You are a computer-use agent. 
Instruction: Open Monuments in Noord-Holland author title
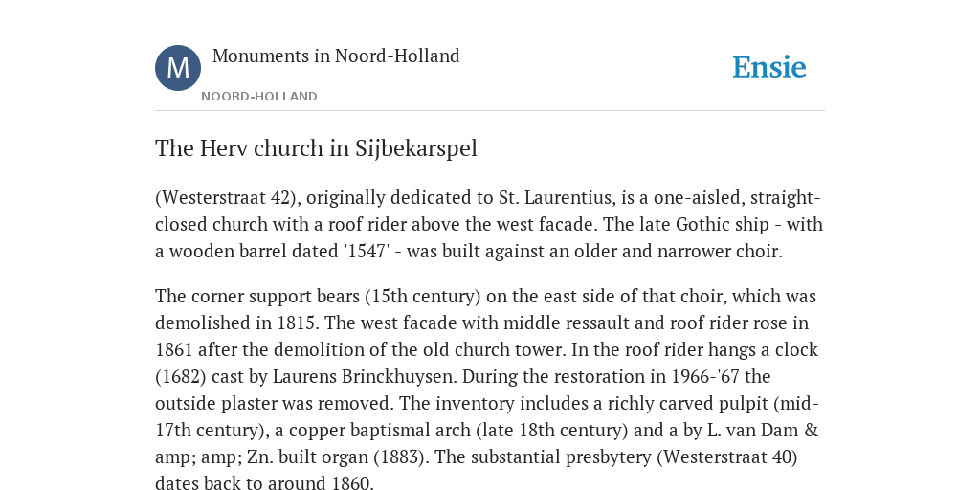click(336, 56)
